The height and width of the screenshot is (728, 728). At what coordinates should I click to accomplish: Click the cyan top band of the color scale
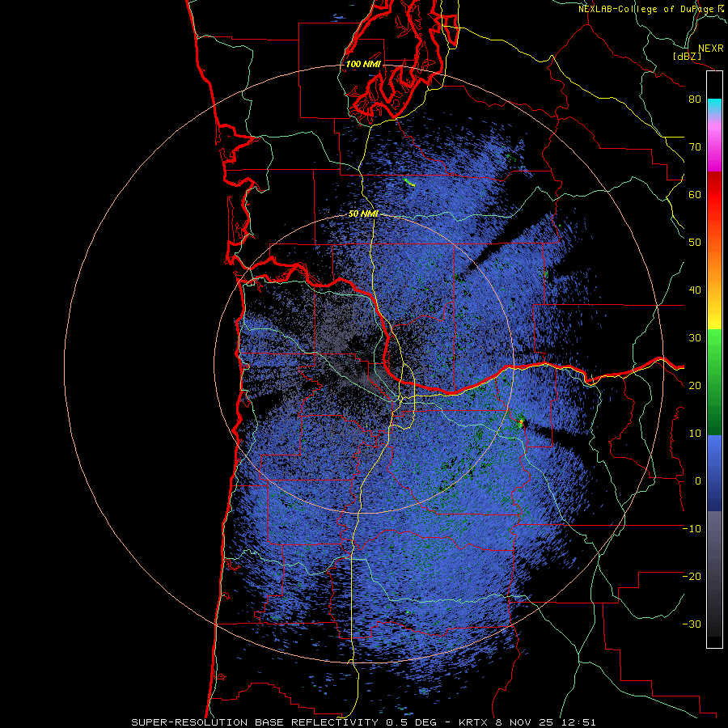(714, 106)
